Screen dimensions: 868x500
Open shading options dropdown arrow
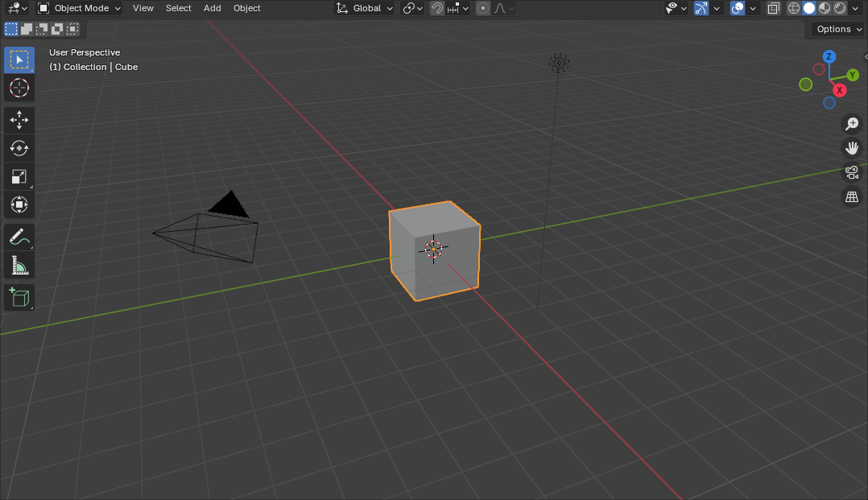pos(856,8)
